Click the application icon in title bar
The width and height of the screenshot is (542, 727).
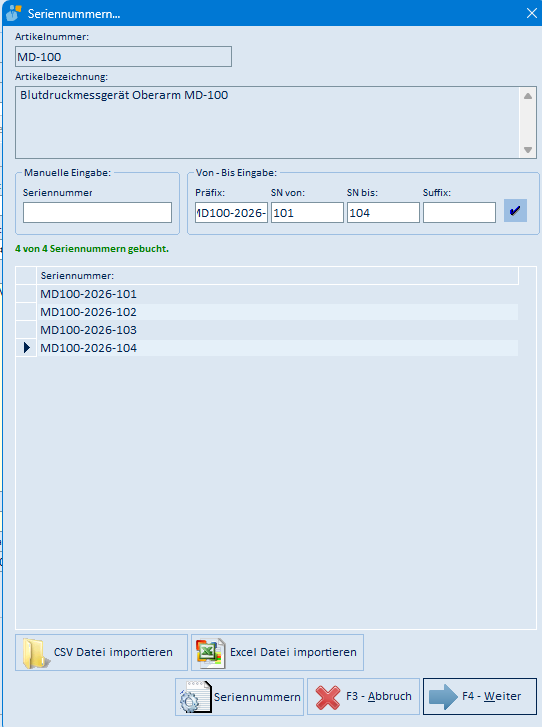click(x=14, y=13)
